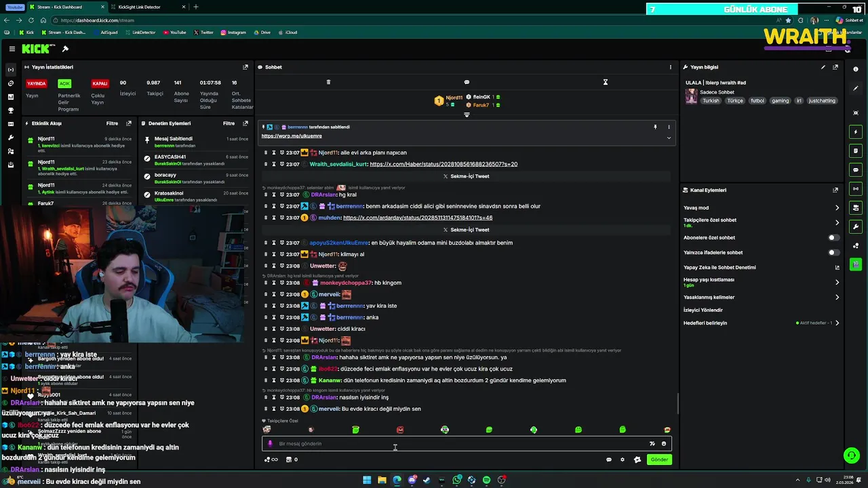The width and height of the screenshot is (868, 488).
Task: Pop out the Yayın İstatistikleri panel
Action: [245, 67]
